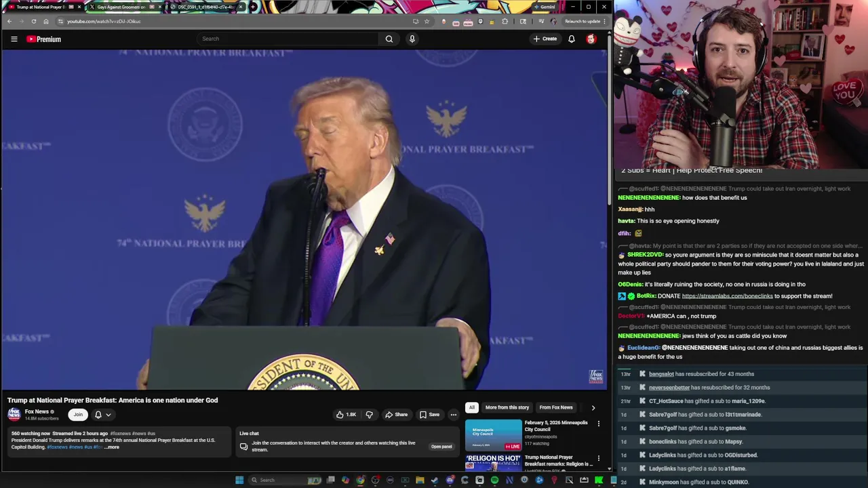Open the browser home page
The width and height of the screenshot is (868, 488).
pos(45,21)
